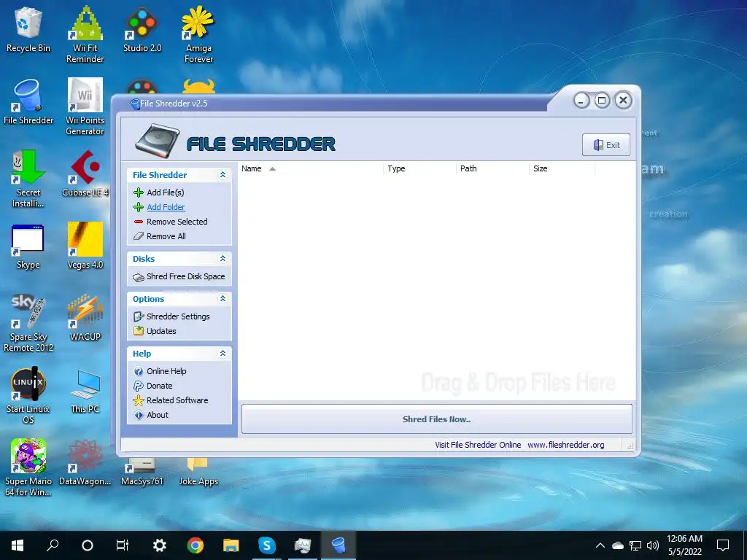Screen dimensions: 747x560
Task: Open Skype from the taskbar
Action: [267, 545]
